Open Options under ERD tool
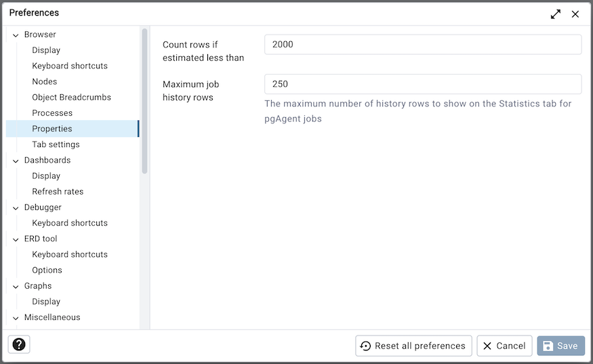Screen dimensions: 593x364 pos(47,270)
